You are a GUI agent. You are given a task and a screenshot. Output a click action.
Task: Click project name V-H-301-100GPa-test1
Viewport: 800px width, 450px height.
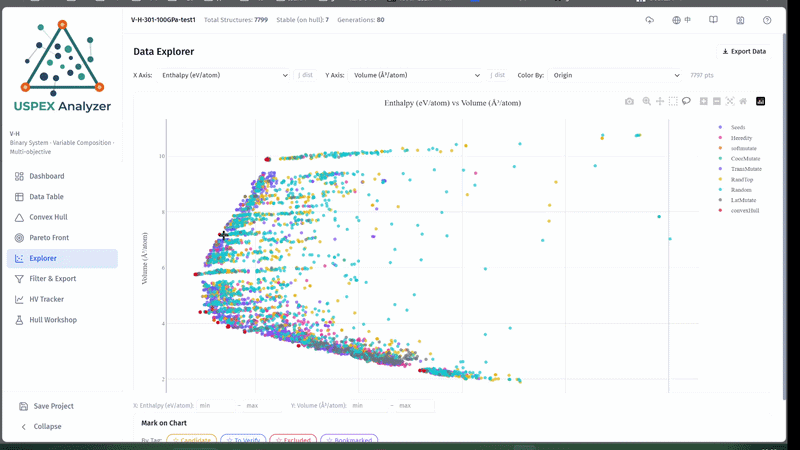[x=163, y=20]
